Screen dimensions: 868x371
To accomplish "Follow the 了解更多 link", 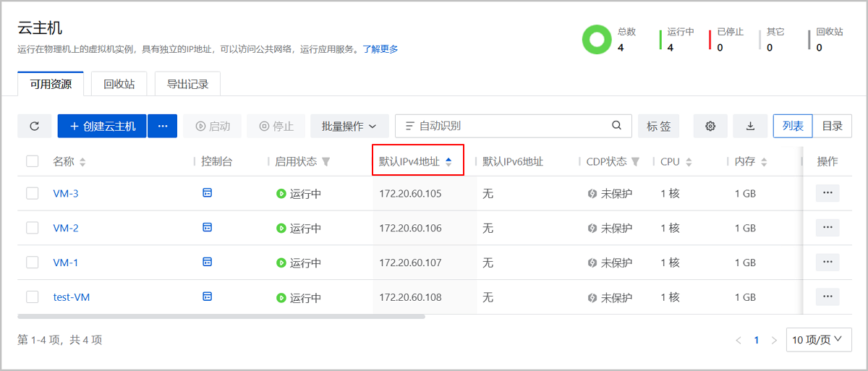I will tap(380, 49).
